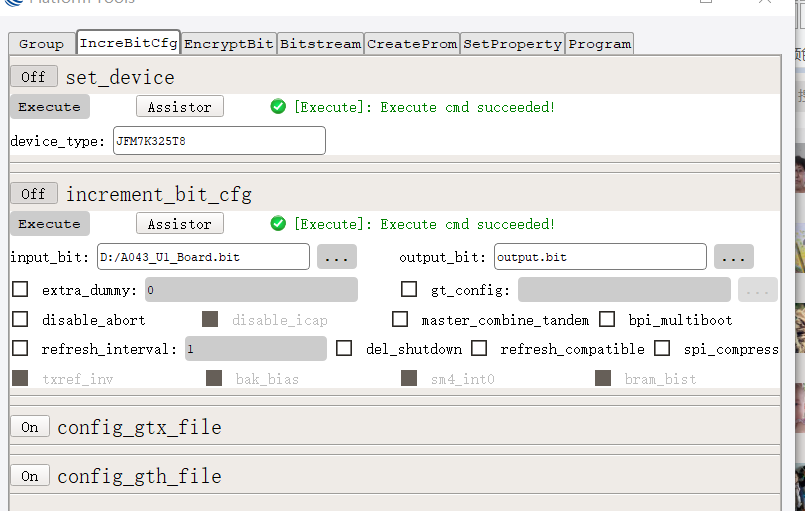805x511 pixels.
Task: Browse for output_bit file
Action: (x=734, y=257)
